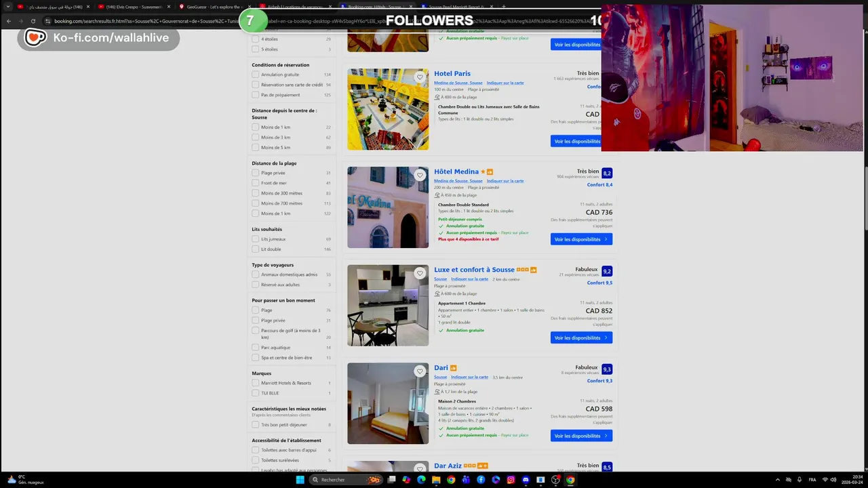Tick Spa et centre de bien-être filter
This screenshot has height=488, width=868.
click(x=256, y=358)
